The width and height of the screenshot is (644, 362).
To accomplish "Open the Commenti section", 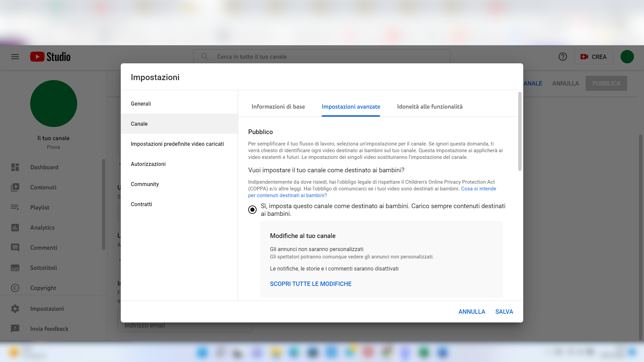I will click(x=44, y=248).
